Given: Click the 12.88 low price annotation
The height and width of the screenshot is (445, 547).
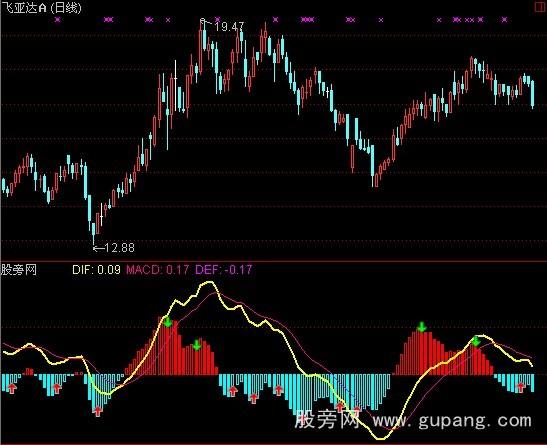Looking at the screenshot, I should [x=119, y=248].
